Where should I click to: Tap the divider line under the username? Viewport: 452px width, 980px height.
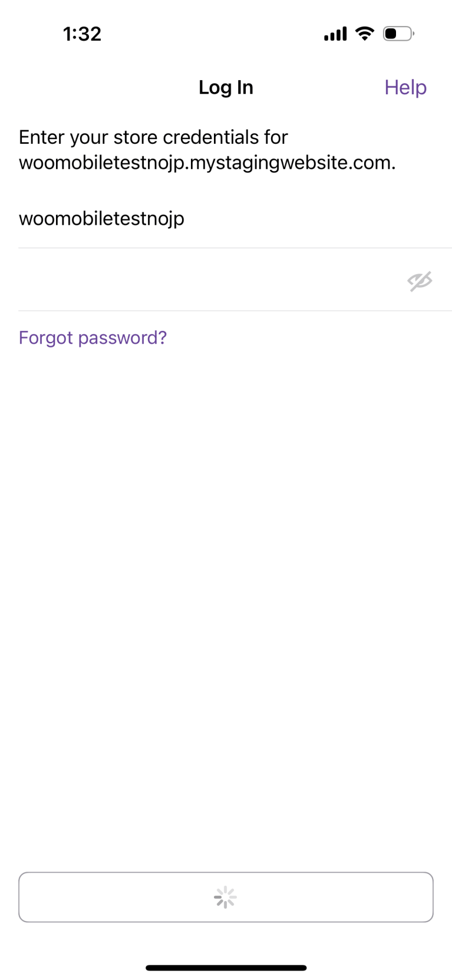(235, 248)
